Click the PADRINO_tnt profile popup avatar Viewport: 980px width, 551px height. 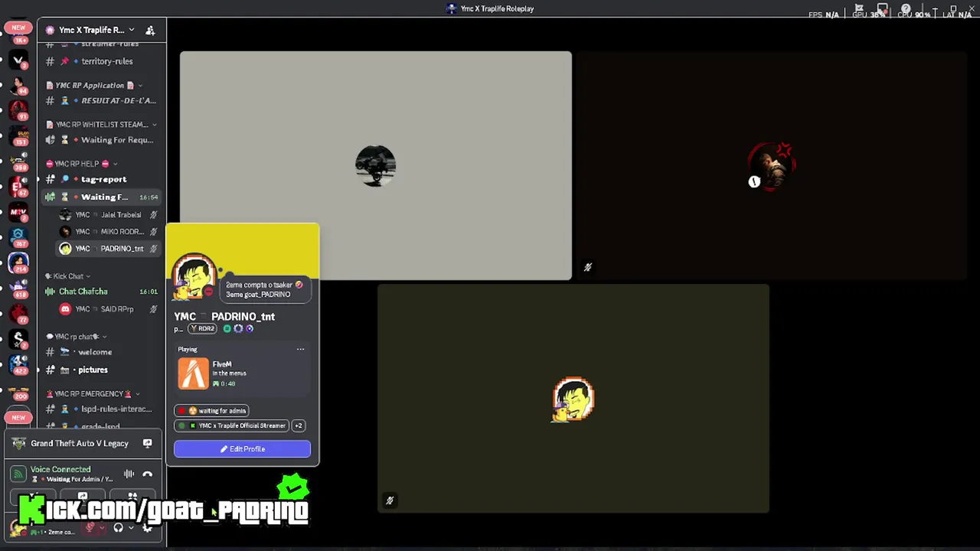click(194, 276)
